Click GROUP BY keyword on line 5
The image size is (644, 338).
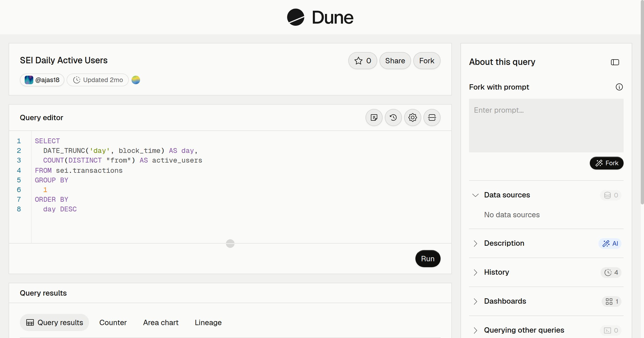click(52, 180)
